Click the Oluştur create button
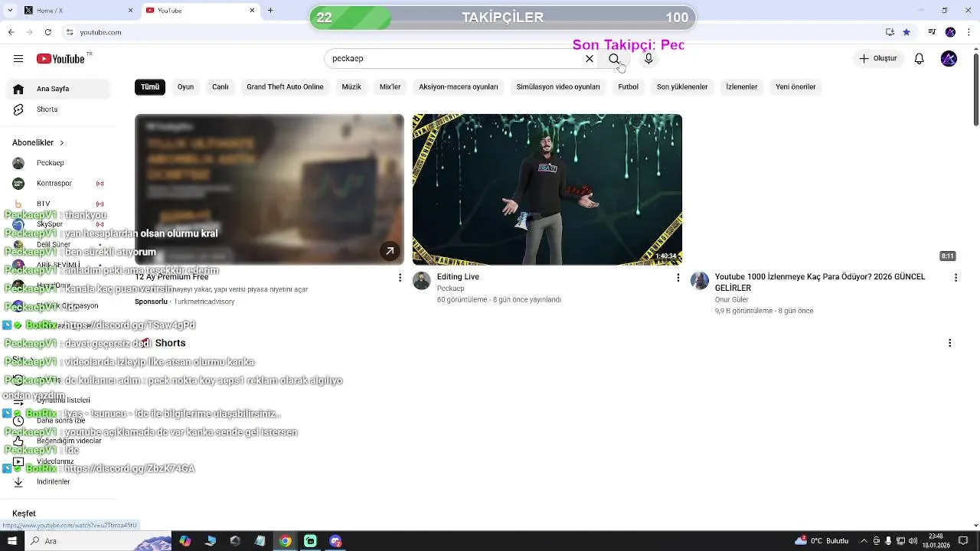Image resolution: width=980 pixels, height=551 pixels. click(x=878, y=59)
